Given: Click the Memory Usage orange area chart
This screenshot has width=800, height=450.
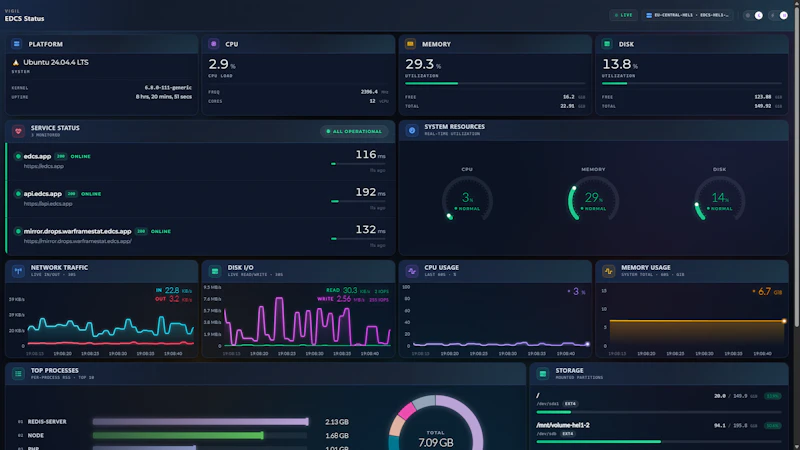Looking at the screenshot, I should pos(697,332).
